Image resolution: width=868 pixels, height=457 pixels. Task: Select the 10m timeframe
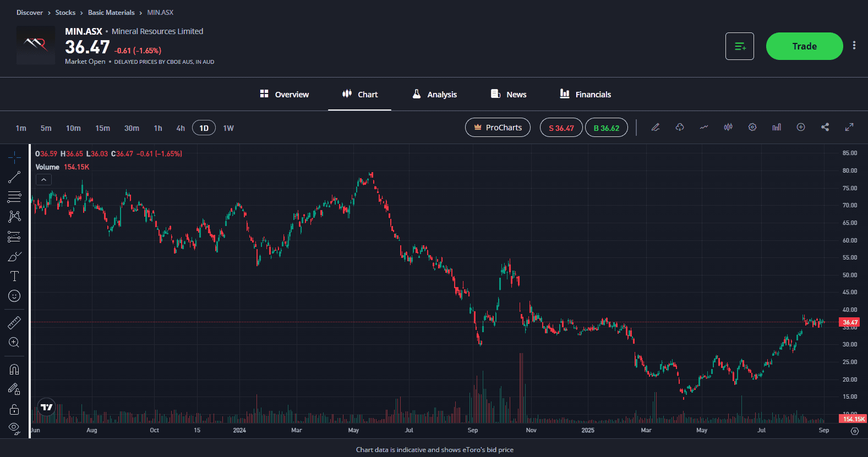tap(73, 128)
